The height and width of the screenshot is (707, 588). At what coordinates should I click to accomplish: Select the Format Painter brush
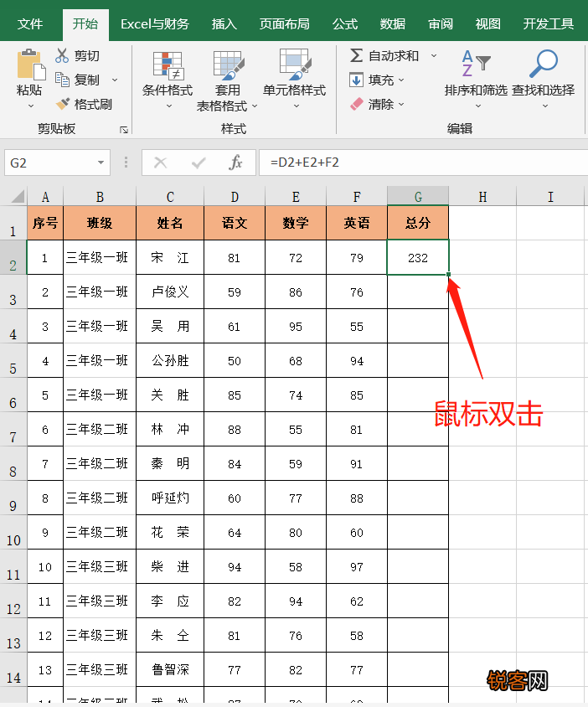coord(63,104)
